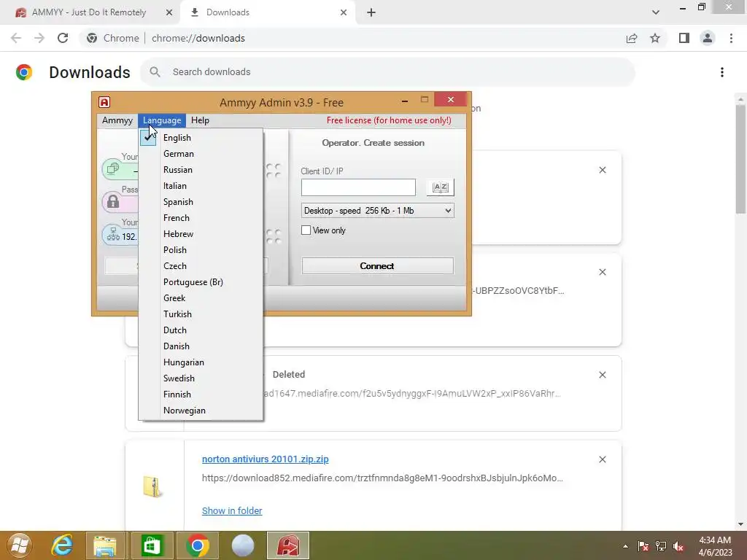Enable the View only checkbox
Image resolution: width=747 pixels, height=560 pixels.
pos(306,230)
